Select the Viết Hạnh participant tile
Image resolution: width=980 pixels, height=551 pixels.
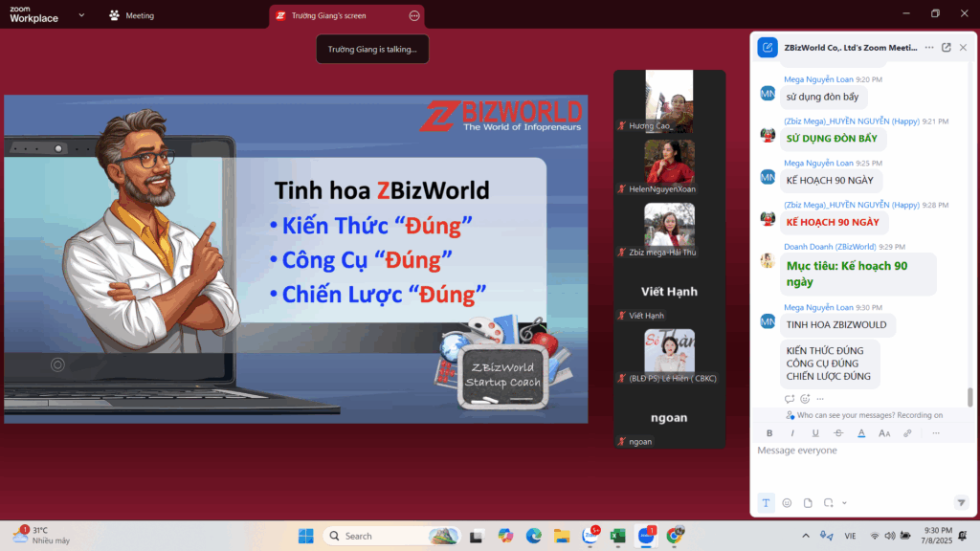click(669, 292)
